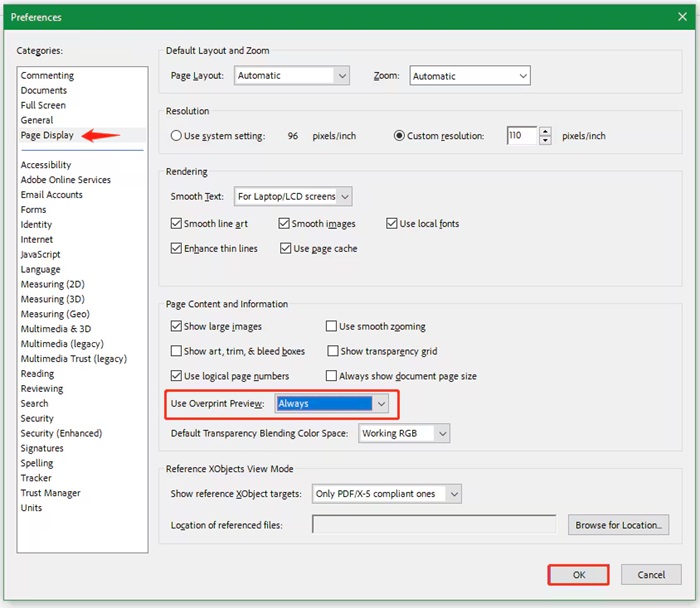Close the Preferences dialog with X
Screen dimensions: 700x608
[680, 16]
